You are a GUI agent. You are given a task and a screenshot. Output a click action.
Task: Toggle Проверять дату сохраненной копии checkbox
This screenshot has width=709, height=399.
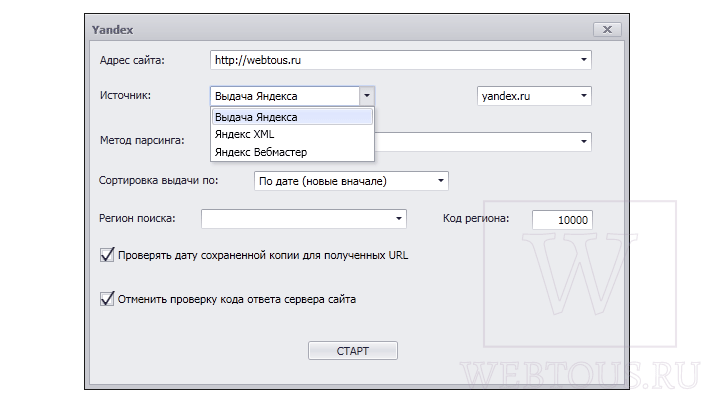(x=107, y=255)
